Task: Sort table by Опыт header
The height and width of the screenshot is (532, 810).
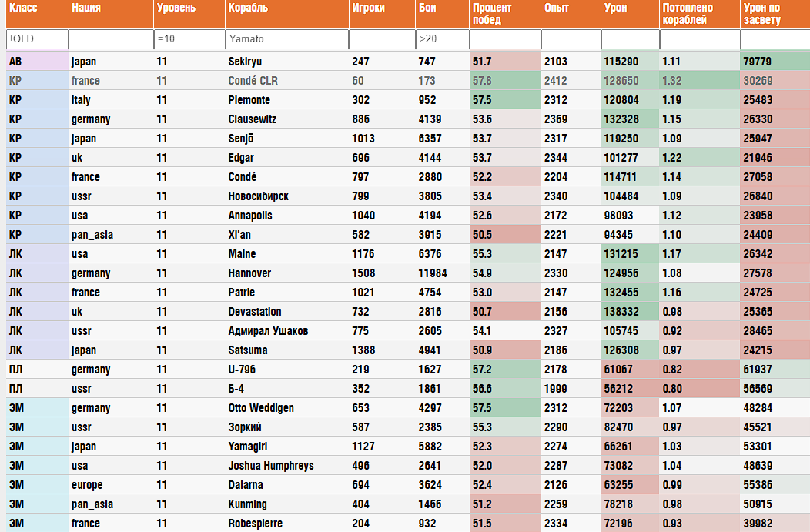Action: point(557,8)
